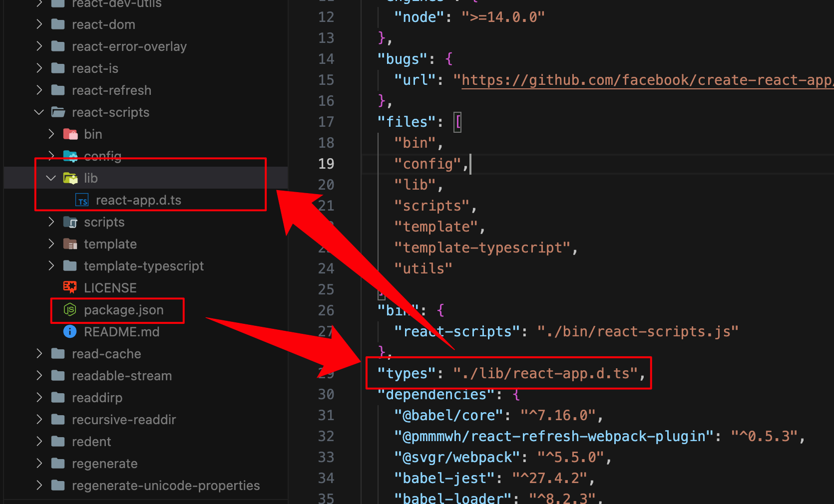Click the read-cache folder icon
The height and width of the screenshot is (504, 834).
pos(58,354)
